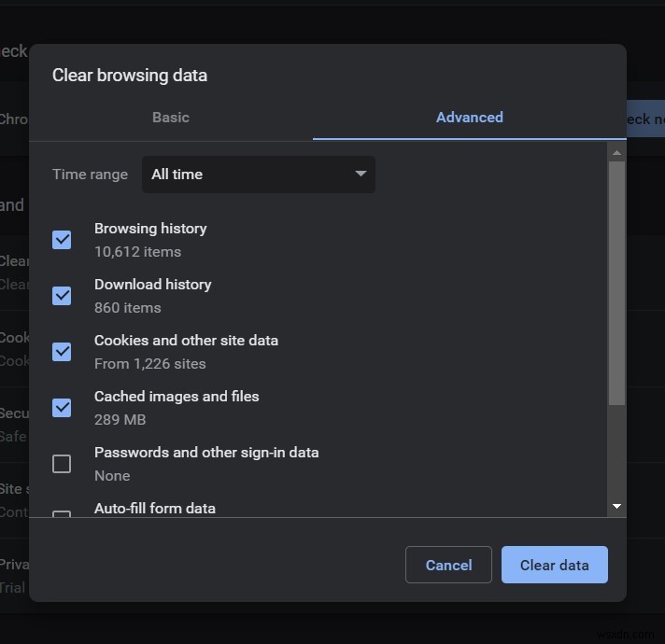Click the dialog's vertical scrollbar thumb

click(x=616, y=280)
